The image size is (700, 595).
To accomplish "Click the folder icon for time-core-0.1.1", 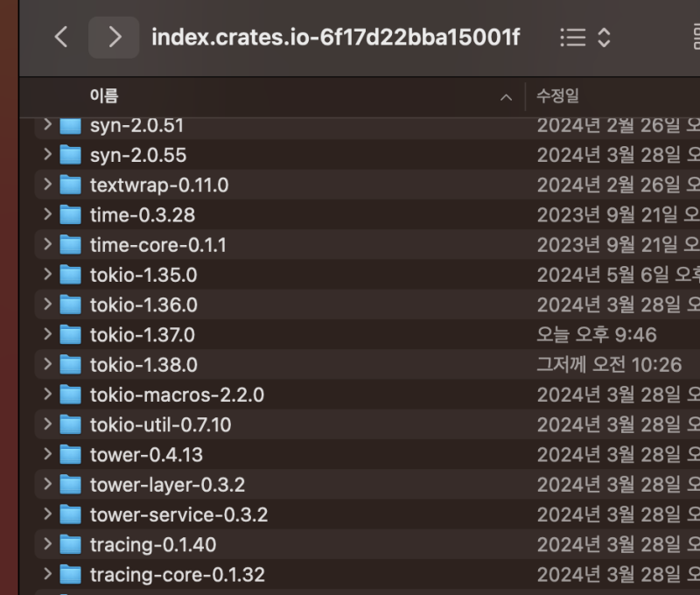I will pos(70,245).
